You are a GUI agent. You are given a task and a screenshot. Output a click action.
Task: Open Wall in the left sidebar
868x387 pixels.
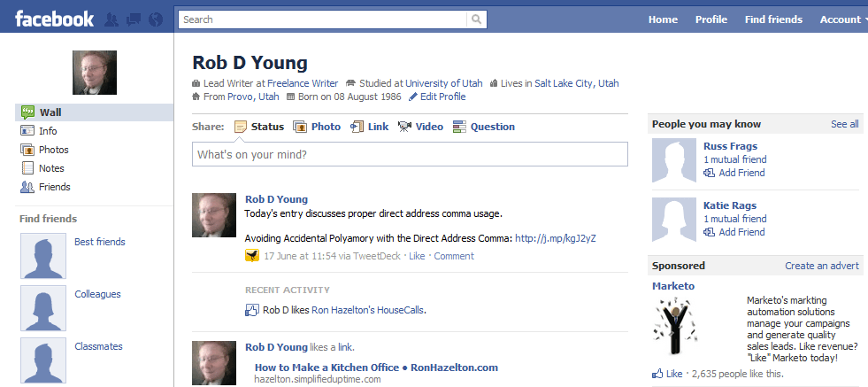pos(50,112)
